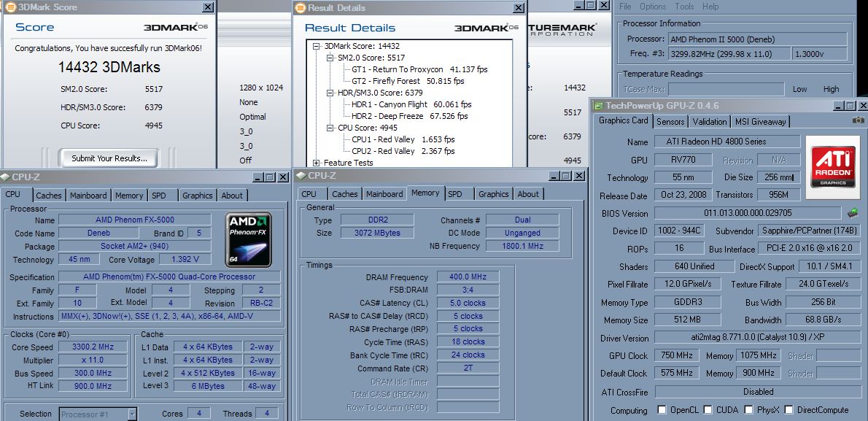This screenshot has width=868, height=421.
Task: Switch to Sensors tab in GPU-Z
Action: [x=670, y=121]
